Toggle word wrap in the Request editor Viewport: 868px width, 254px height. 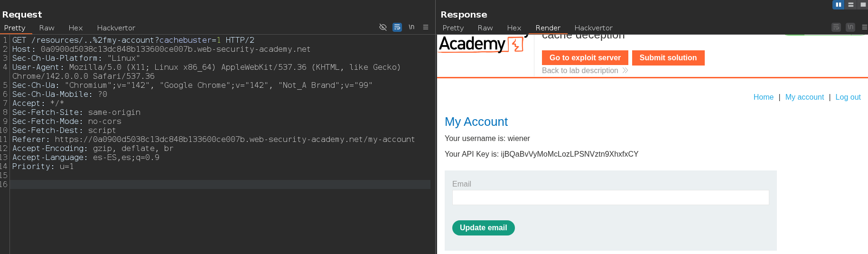click(x=397, y=27)
